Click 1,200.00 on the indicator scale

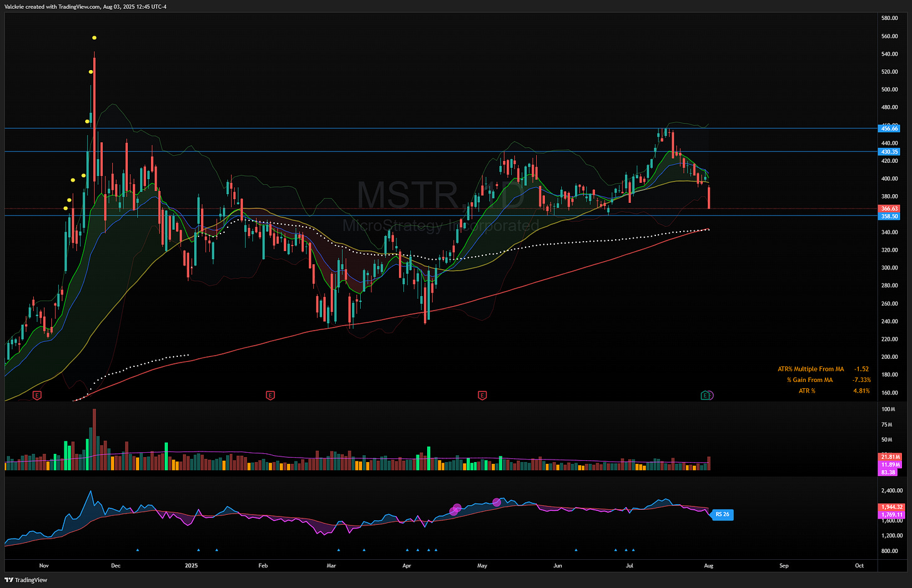[x=892, y=535]
